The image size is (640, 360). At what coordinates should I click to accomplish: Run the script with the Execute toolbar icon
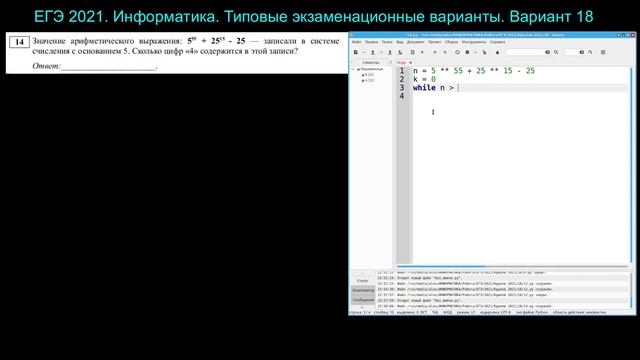pyautogui.click(x=484, y=52)
